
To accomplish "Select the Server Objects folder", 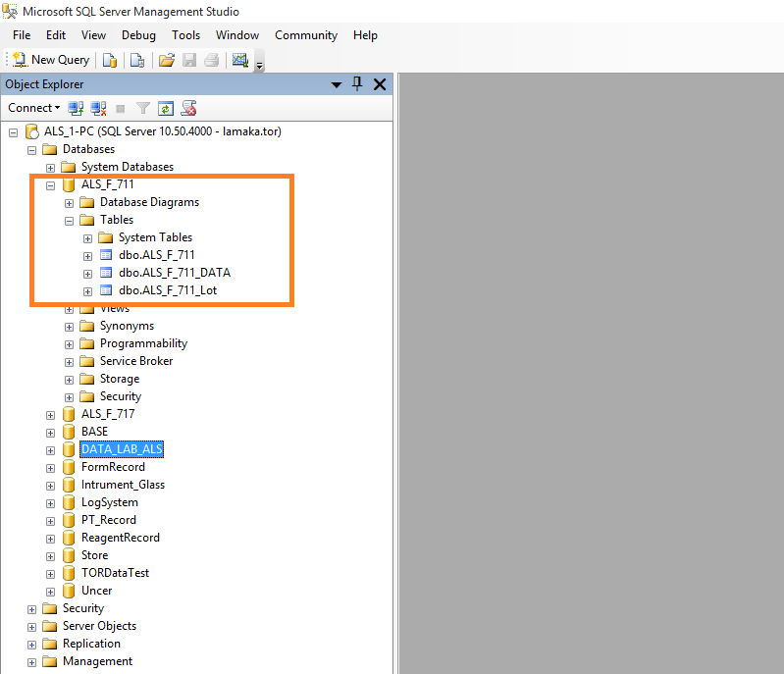I will point(99,626).
